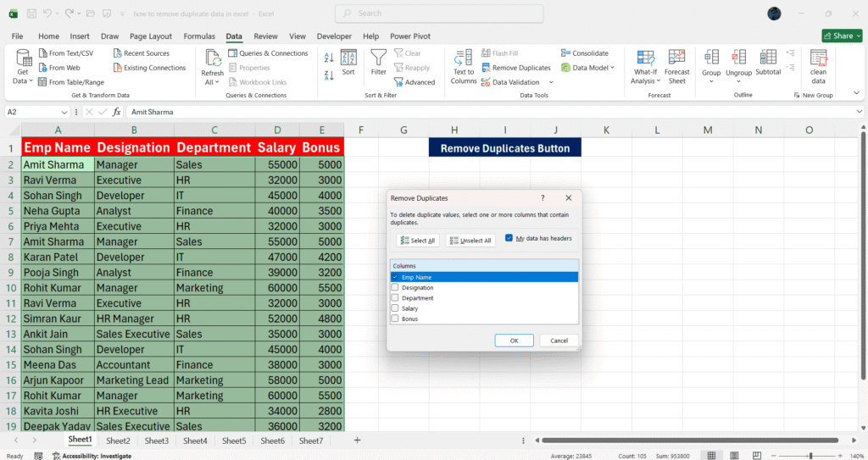Image resolution: width=868 pixels, height=460 pixels.
Task: Choose From Table/Range
Action: tap(71, 82)
